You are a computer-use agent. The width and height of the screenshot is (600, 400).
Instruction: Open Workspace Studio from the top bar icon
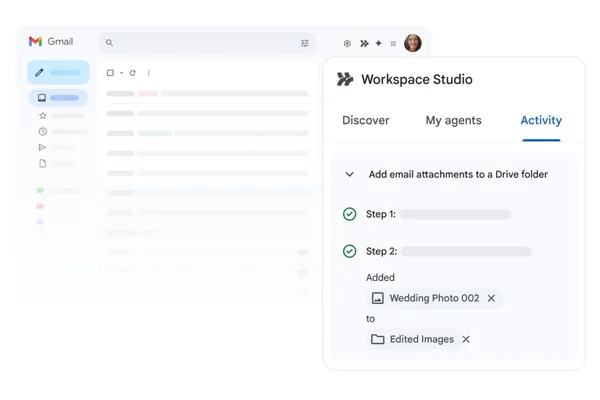(x=364, y=44)
